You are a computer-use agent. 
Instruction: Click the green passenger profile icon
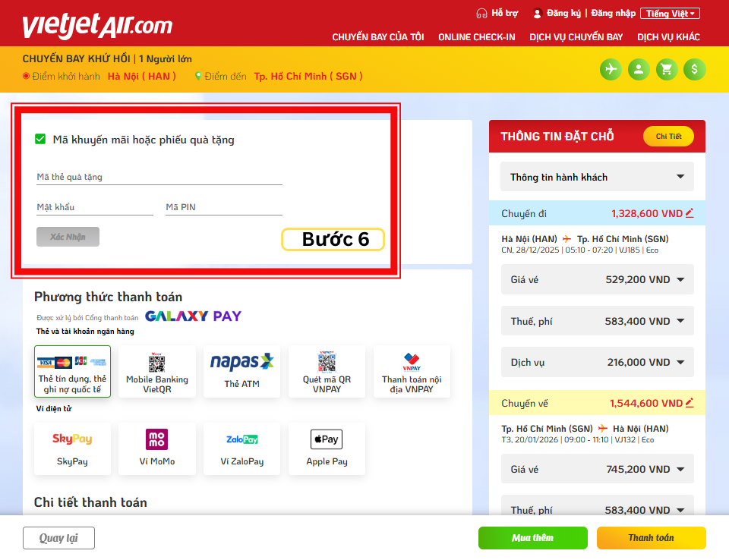tap(639, 70)
